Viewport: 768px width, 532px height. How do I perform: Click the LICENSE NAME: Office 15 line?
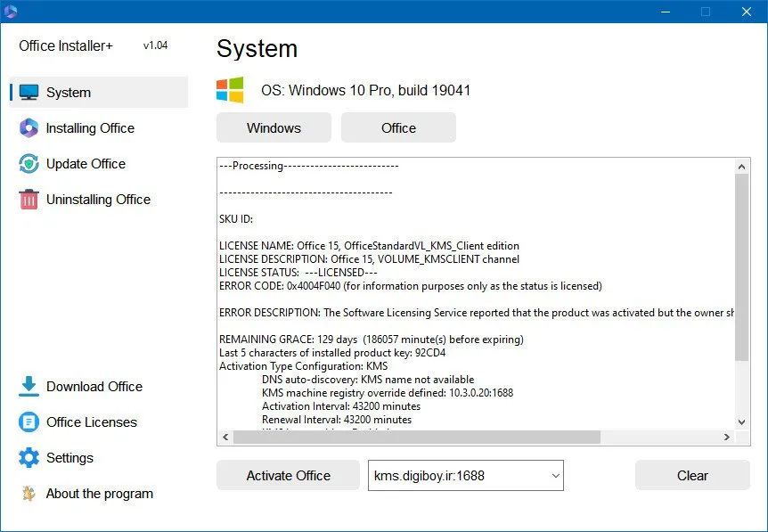[x=369, y=245]
